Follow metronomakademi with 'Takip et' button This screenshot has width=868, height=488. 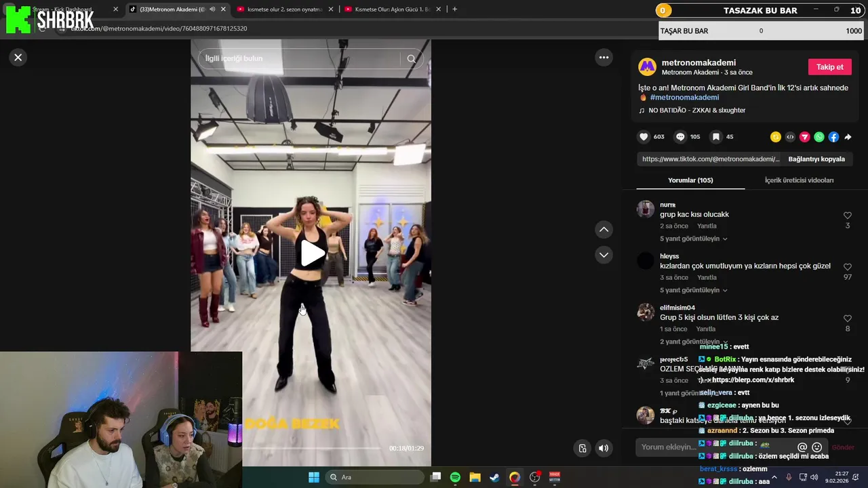(829, 67)
